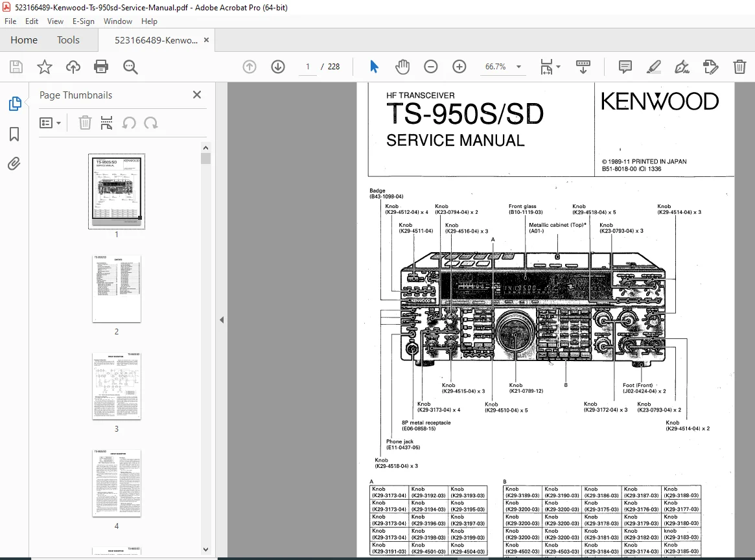Open the Sign document pen icon
The image size is (755, 560).
pos(682,67)
